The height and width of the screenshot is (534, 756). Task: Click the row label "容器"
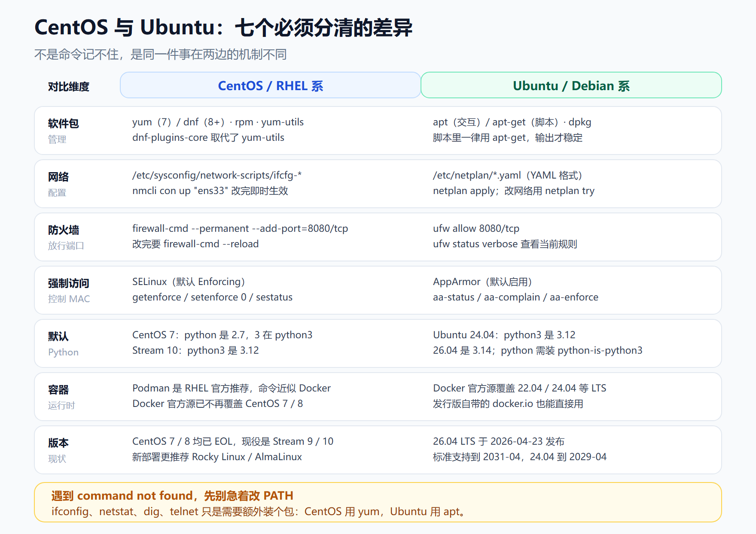point(58,390)
